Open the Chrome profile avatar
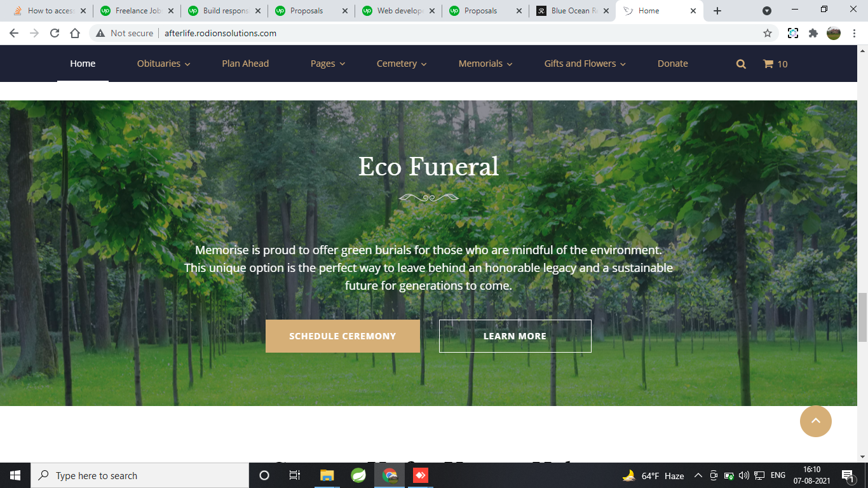Screen dimensions: 868x488 [834, 33]
